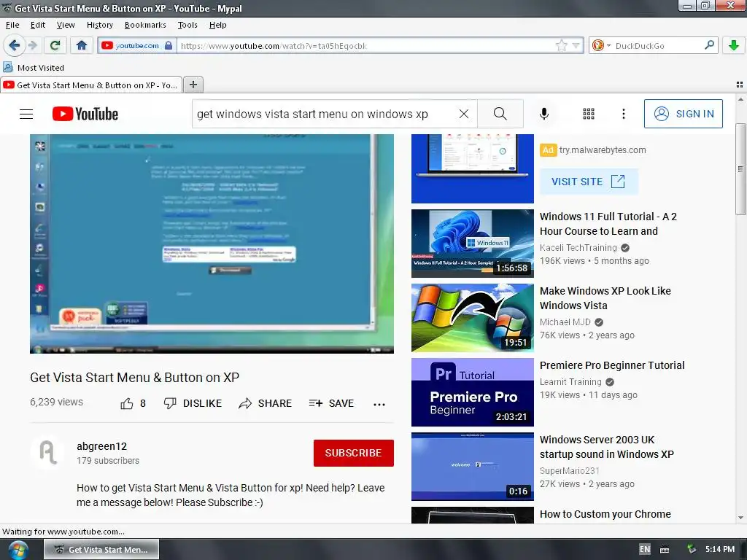Click the browser URL address field

365,46
